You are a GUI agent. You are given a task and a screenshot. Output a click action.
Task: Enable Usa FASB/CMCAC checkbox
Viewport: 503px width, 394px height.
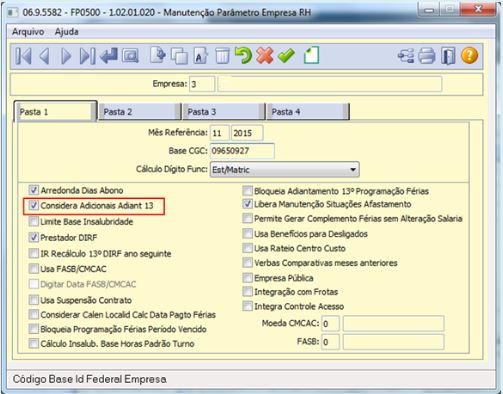tap(33, 269)
